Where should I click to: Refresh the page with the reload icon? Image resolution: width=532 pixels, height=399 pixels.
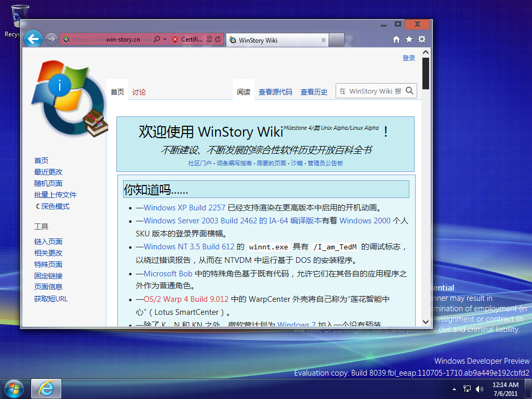point(218,39)
